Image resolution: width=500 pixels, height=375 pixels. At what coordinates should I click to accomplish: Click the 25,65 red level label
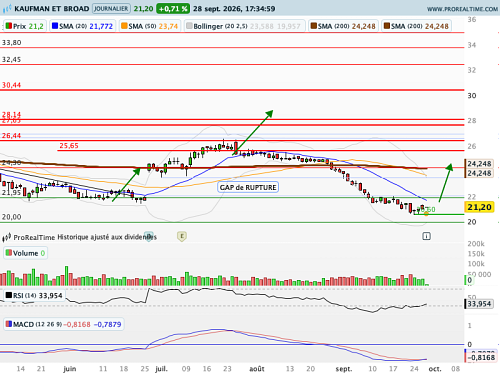(69, 146)
